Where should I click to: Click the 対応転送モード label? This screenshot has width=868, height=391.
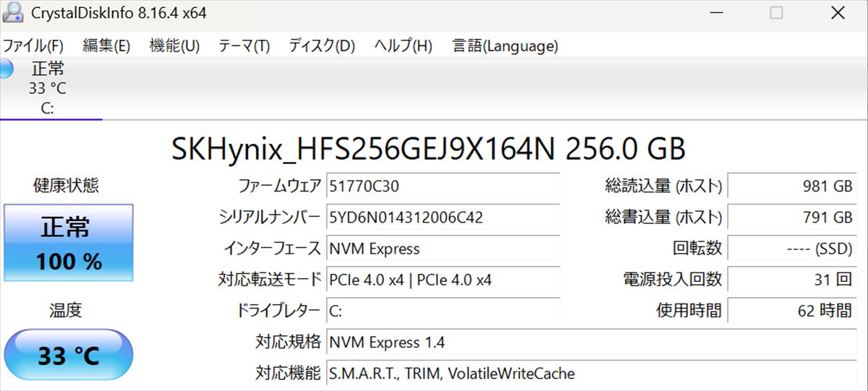(269, 280)
